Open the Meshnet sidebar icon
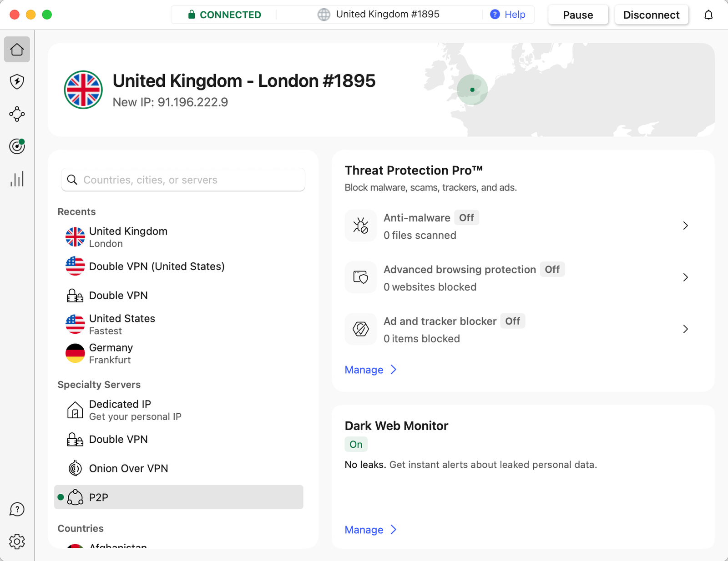The width and height of the screenshot is (728, 561). [x=17, y=114]
